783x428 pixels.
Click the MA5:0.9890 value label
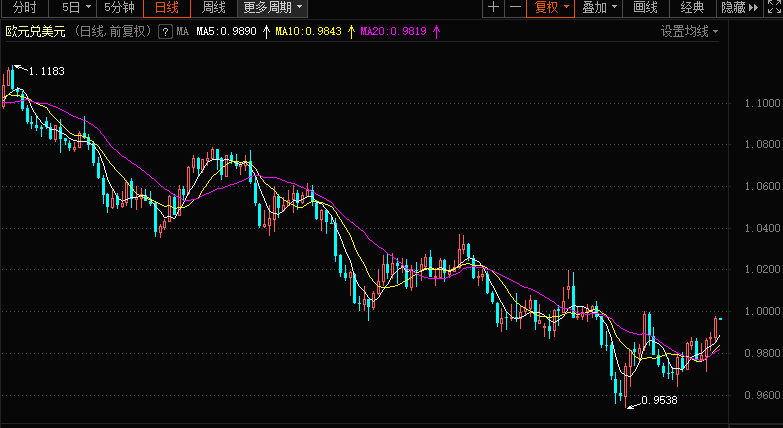pyautogui.click(x=226, y=32)
